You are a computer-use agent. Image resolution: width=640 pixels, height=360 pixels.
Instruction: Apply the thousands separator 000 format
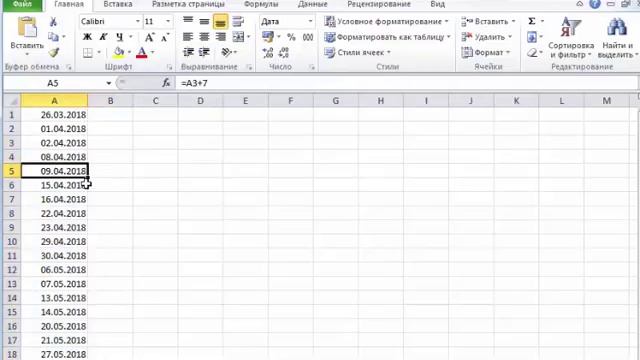pos(308,37)
